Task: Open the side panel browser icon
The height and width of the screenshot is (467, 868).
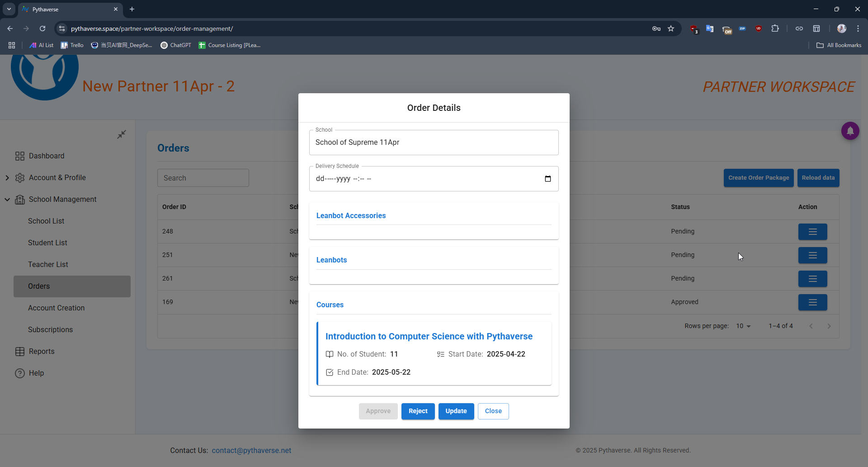Action: tap(816, 29)
